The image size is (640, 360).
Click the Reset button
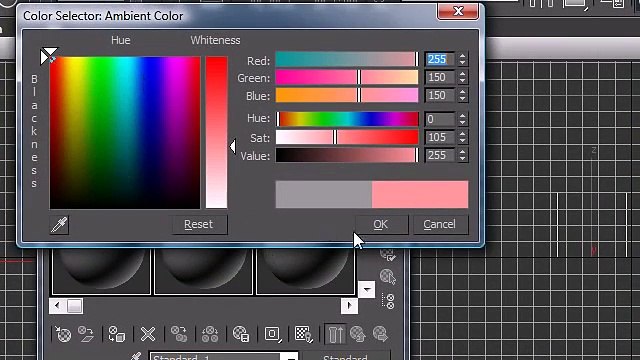click(x=199, y=224)
